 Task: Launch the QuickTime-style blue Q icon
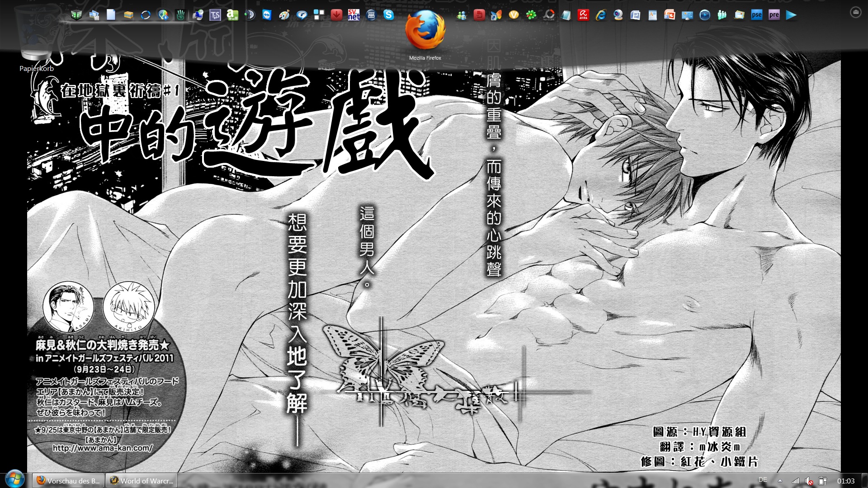coord(302,15)
